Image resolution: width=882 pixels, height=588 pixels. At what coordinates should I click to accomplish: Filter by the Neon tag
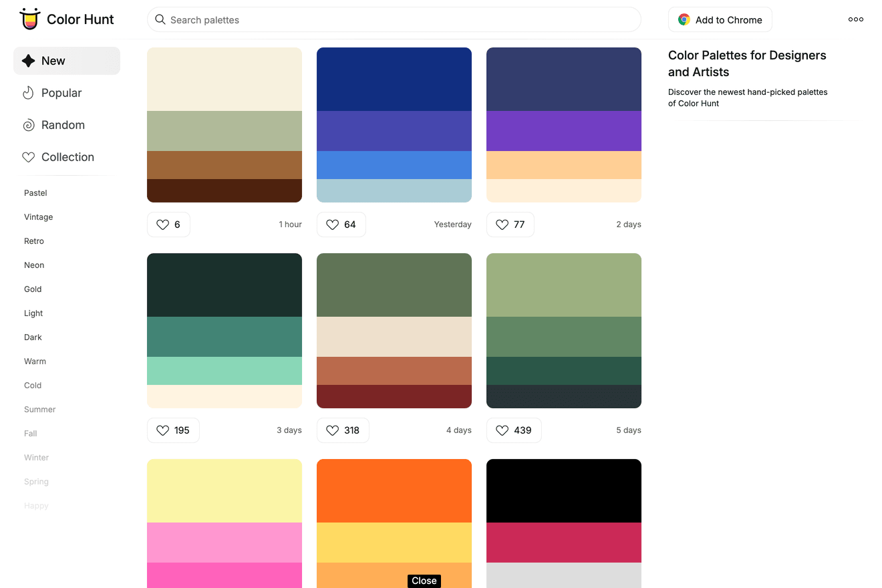point(34,265)
